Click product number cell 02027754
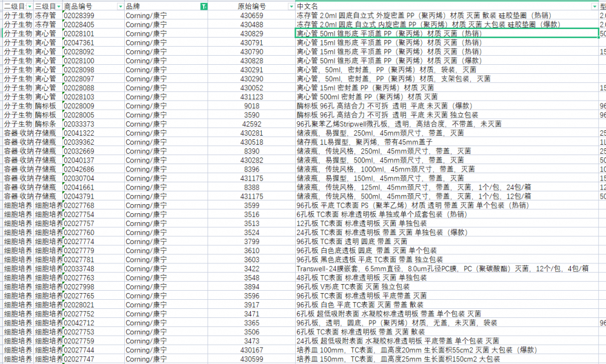Image resolution: width=606 pixels, height=364 pixels. click(x=93, y=214)
